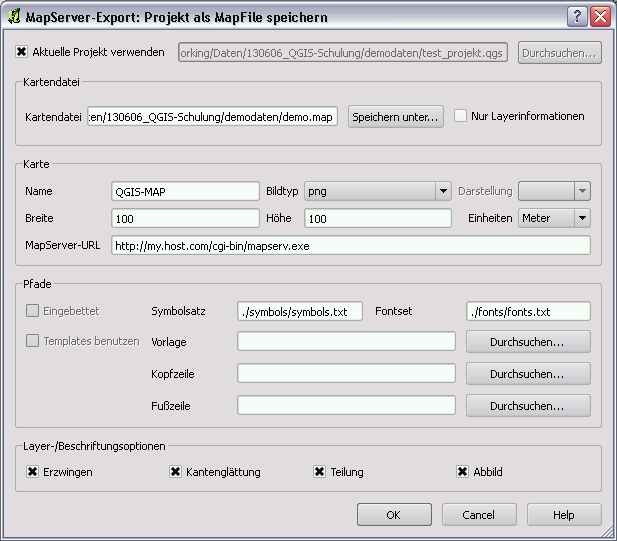617x541 pixels.
Task: Click the question mark help icon
Action: pos(577,16)
